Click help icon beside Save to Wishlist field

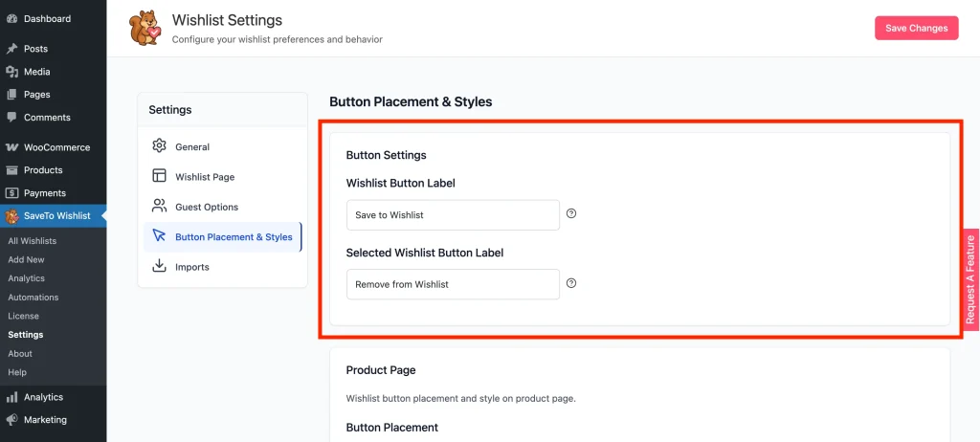[x=571, y=213]
